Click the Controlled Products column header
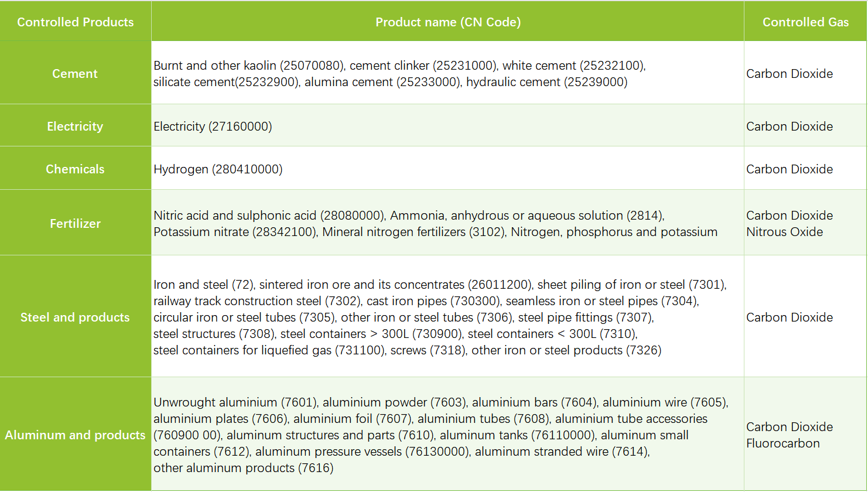The height and width of the screenshot is (492, 868). click(75, 22)
